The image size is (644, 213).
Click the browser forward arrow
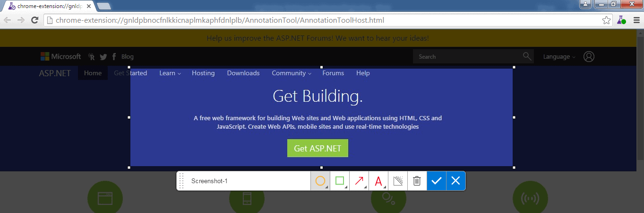[x=21, y=20]
